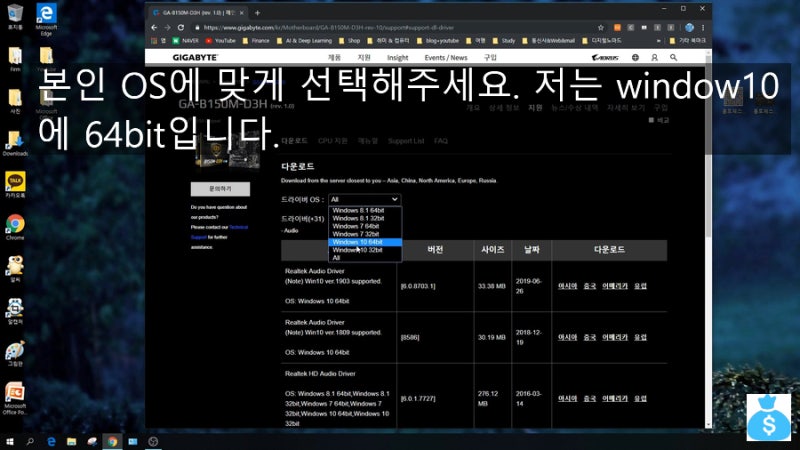The width and height of the screenshot is (800, 450).
Task: Open the Insight menu
Action: tap(397, 58)
